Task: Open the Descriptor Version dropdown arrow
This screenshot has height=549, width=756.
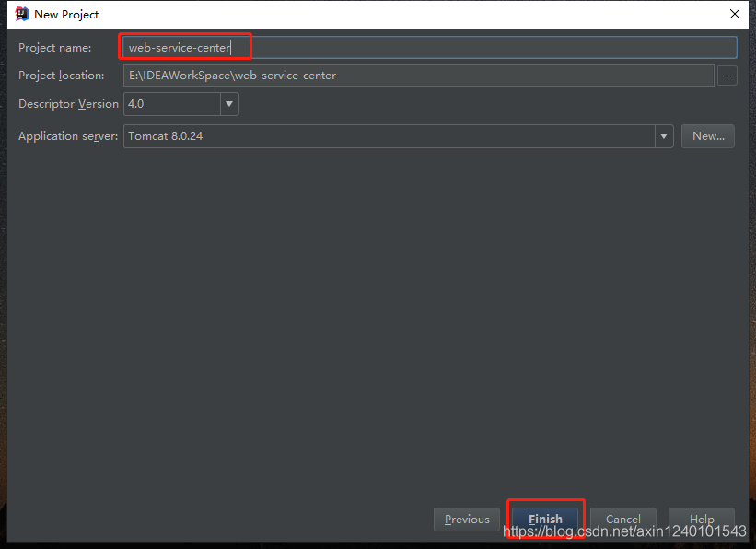Action: tap(229, 104)
